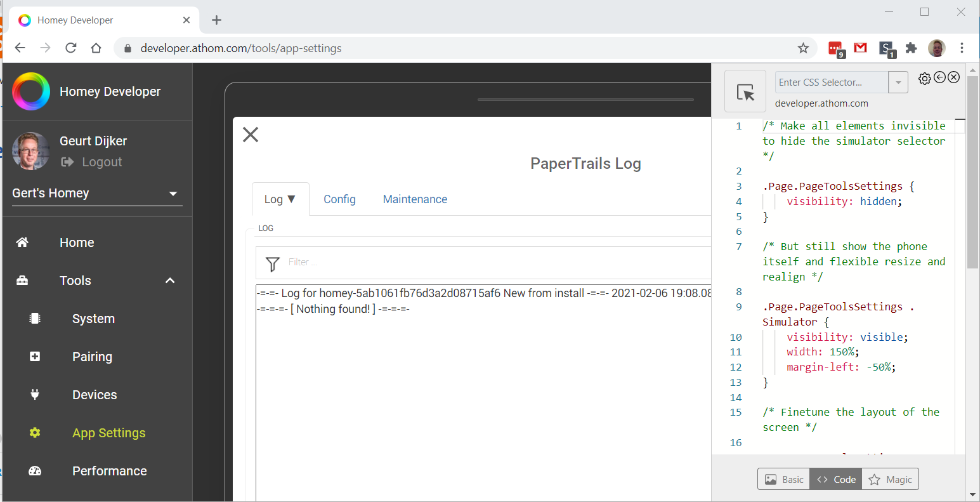Click the house icon beside Home

coord(22,242)
